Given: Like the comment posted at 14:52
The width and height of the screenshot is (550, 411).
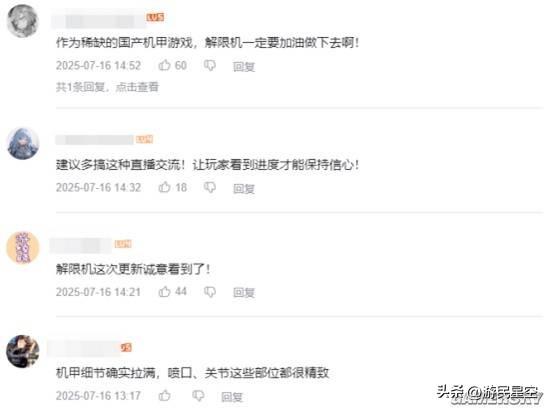Looking at the screenshot, I should click(165, 65).
